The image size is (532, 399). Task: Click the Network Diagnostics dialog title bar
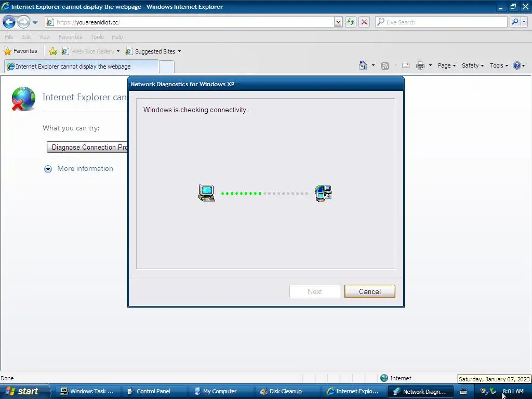pyautogui.click(x=265, y=84)
